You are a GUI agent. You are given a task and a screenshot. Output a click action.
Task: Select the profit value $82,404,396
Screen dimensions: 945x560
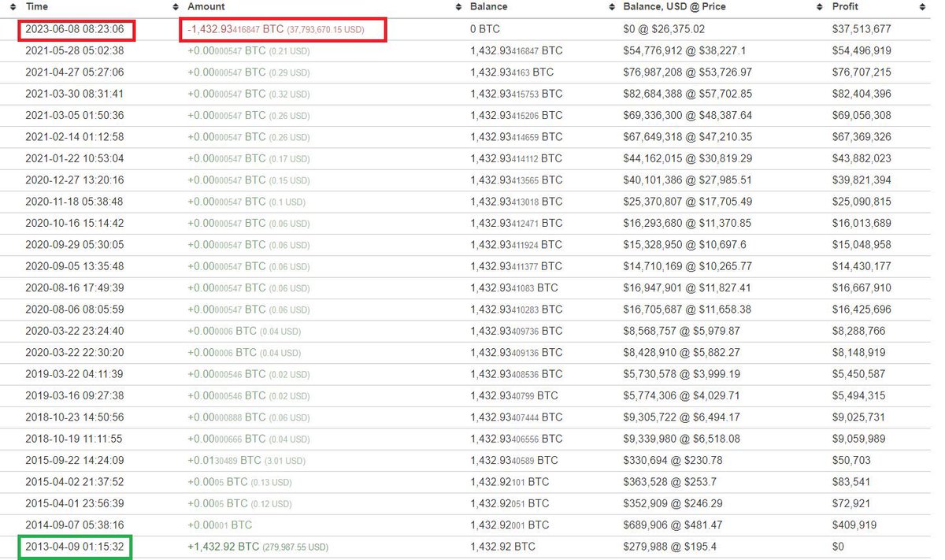[862, 94]
